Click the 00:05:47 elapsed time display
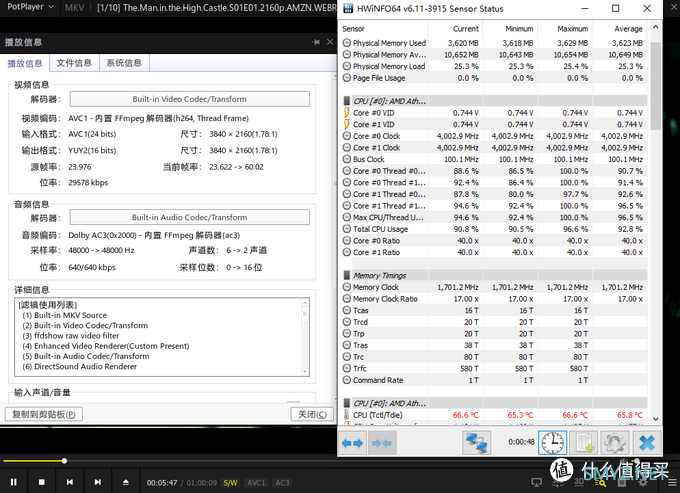Screen dimensions: 680x493 click(162, 483)
